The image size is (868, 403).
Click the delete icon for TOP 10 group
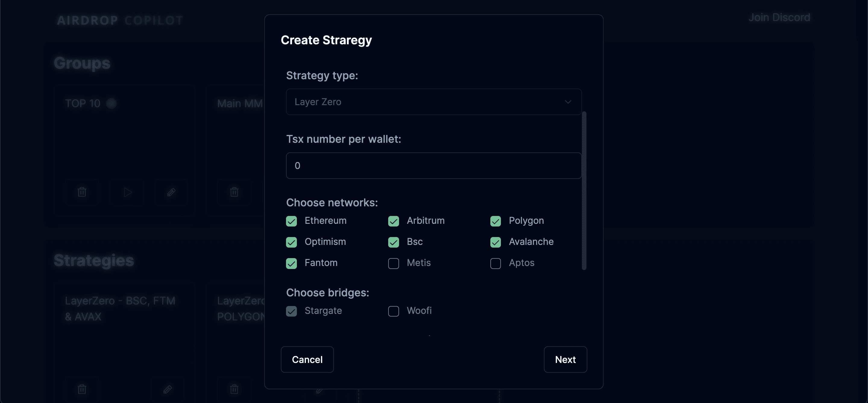pos(82,192)
